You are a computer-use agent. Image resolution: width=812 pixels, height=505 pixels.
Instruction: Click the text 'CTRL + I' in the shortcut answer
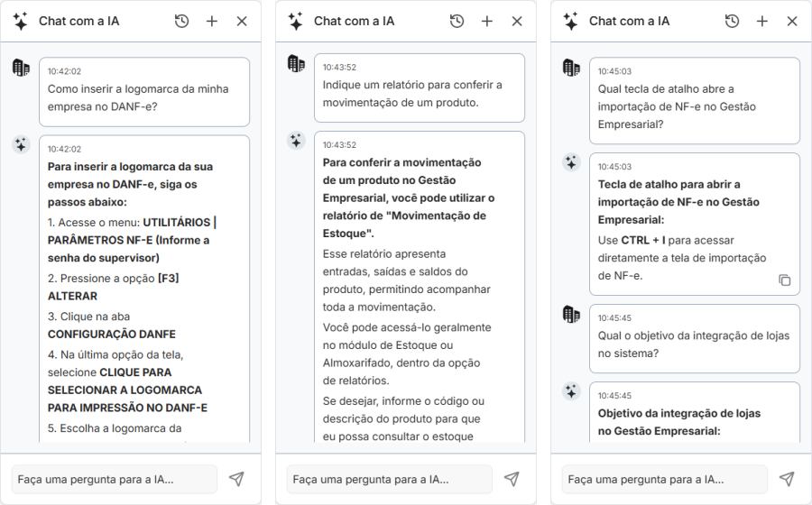pos(643,240)
